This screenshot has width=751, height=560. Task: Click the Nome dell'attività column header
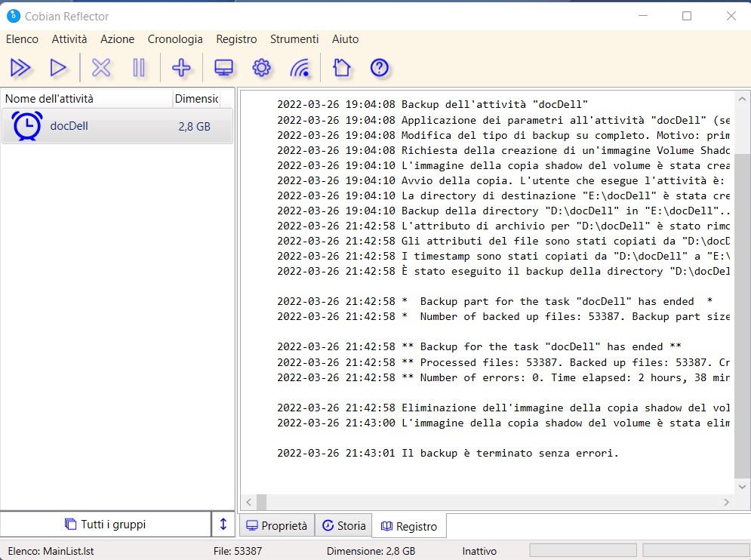(87, 99)
